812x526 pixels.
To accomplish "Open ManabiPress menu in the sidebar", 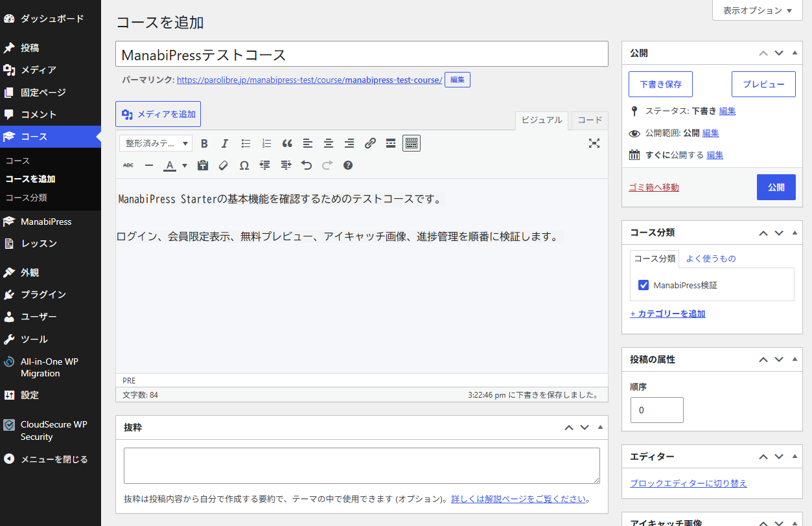I will (51, 222).
